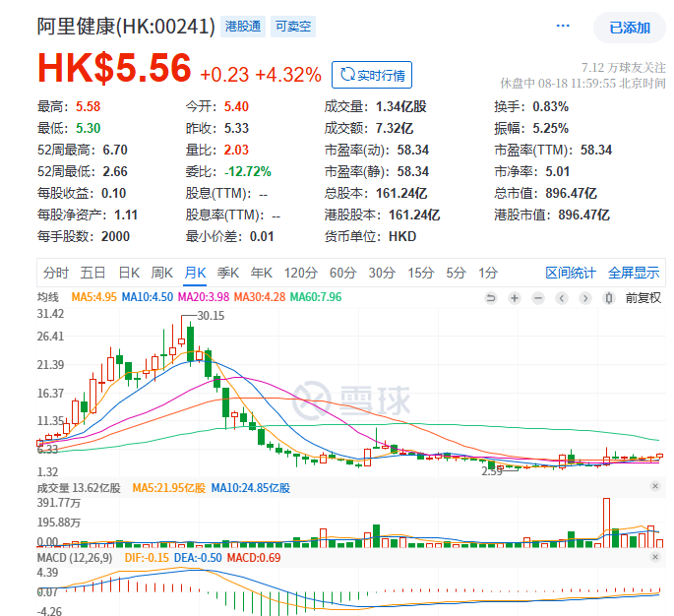Click the 量比 2.03 value
674x616 pixels.
[236, 150]
